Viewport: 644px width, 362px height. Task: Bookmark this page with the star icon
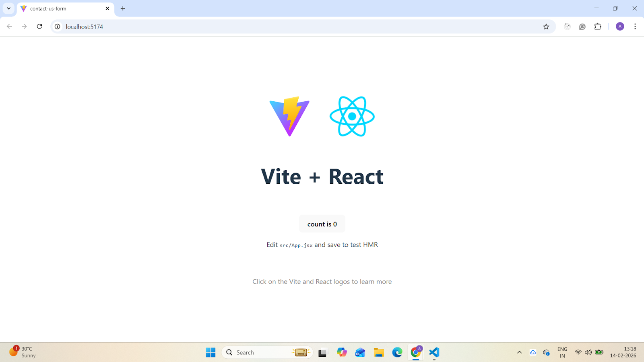[x=546, y=27]
